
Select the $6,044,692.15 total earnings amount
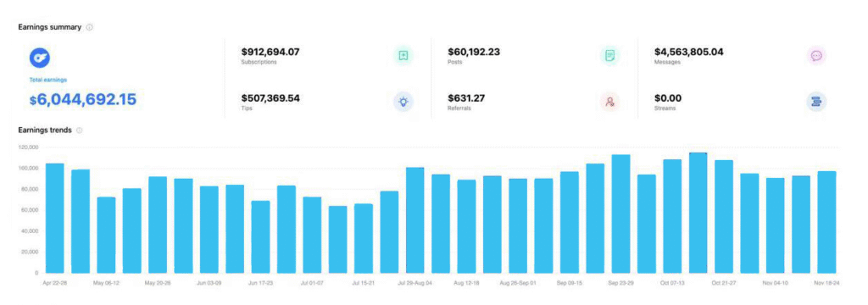83,100
